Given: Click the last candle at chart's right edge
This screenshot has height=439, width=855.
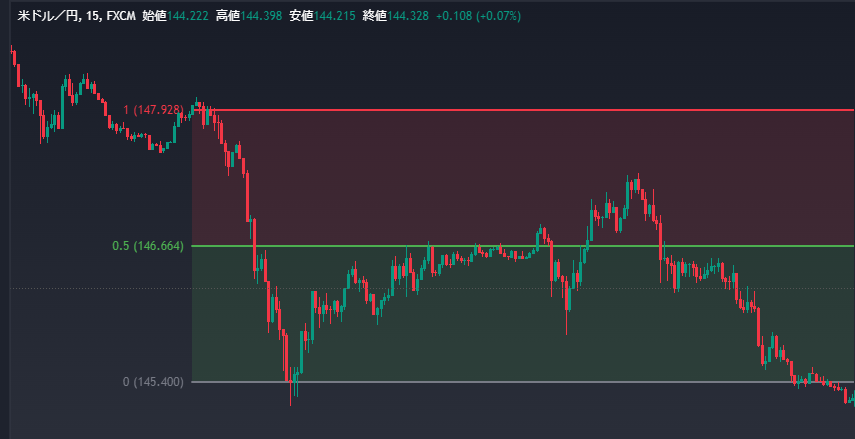Looking at the screenshot, I should tap(851, 399).
